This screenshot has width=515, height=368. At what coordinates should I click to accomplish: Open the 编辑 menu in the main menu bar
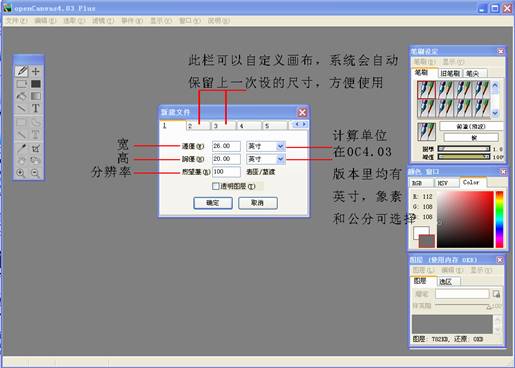pos(45,21)
